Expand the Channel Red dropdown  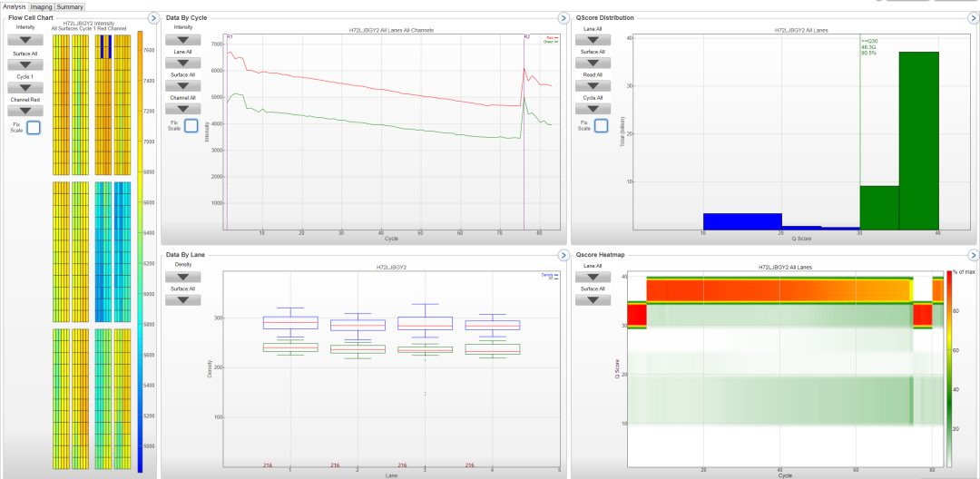click(x=25, y=111)
